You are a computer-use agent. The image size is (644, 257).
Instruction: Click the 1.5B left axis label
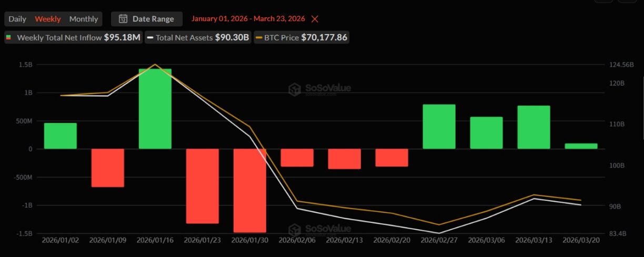coord(25,65)
